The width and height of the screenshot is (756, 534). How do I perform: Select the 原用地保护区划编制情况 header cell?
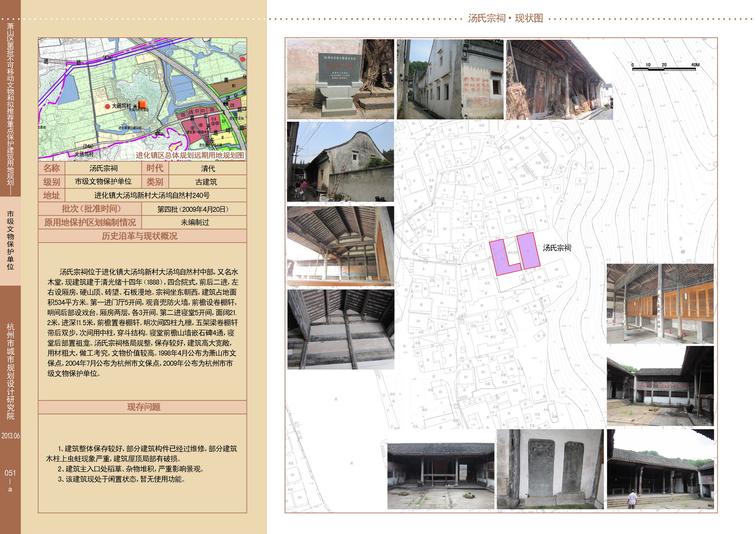pos(90,222)
